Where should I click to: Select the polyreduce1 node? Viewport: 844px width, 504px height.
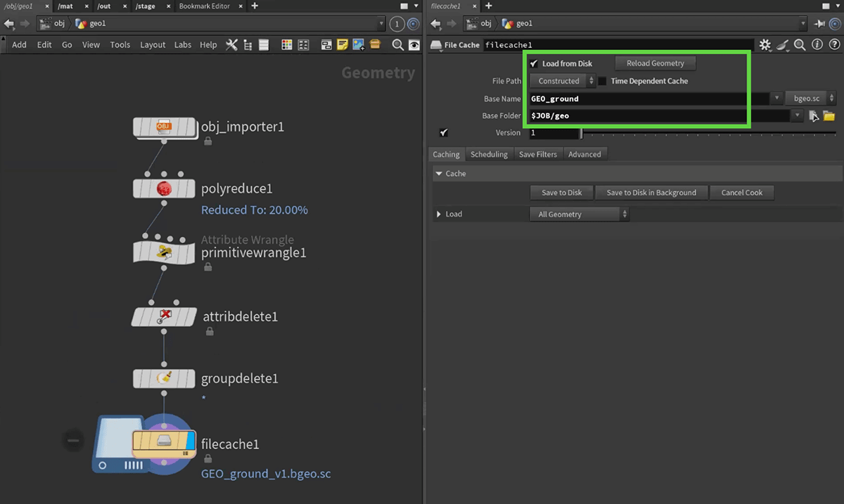tap(164, 188)
